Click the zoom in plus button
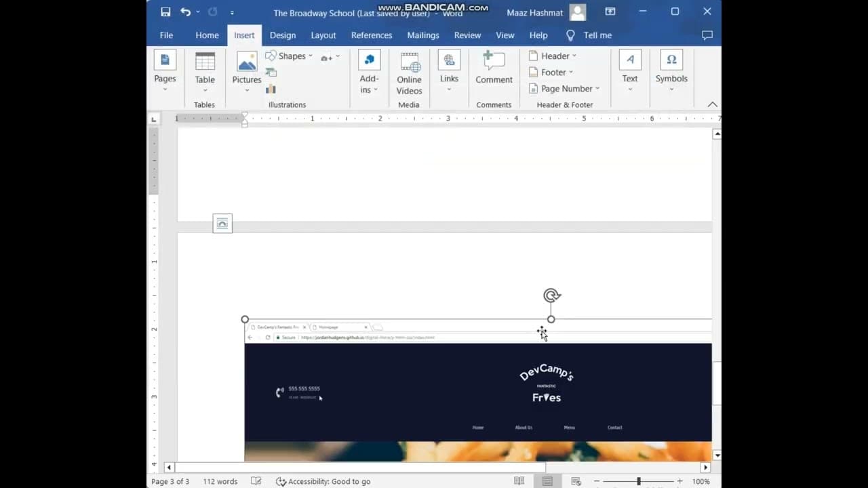 point(680,481)
